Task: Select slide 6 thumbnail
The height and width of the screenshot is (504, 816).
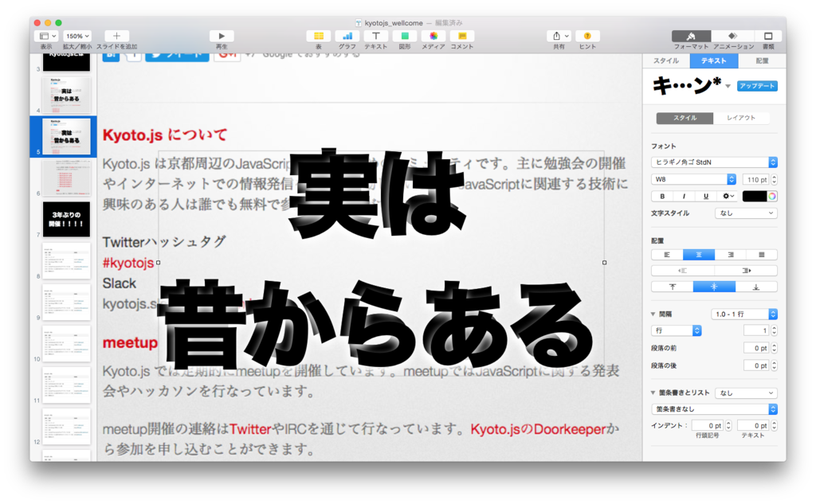Action: [x=66, y=178]
